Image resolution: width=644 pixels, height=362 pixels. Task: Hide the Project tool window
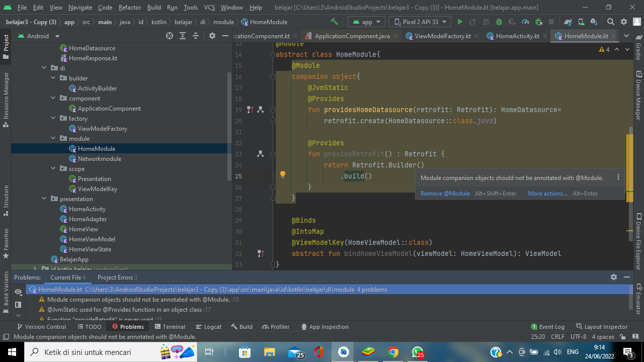pos(225,36)
